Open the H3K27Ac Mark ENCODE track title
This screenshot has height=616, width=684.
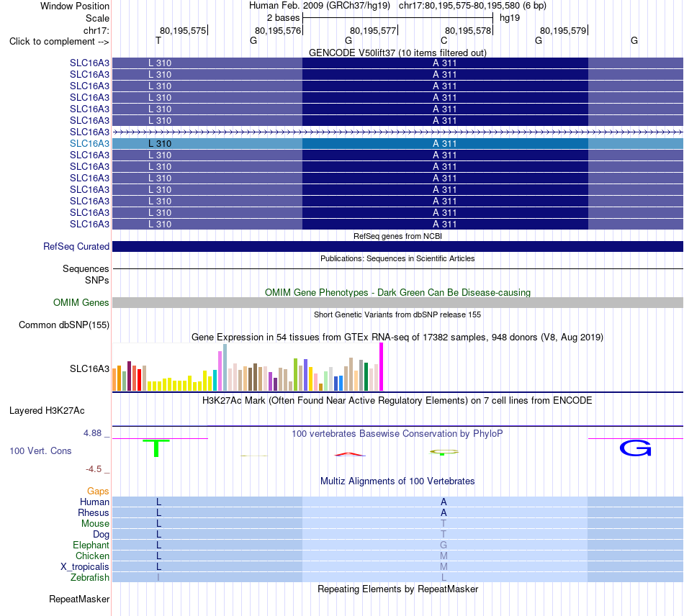[x=397, y=401]
